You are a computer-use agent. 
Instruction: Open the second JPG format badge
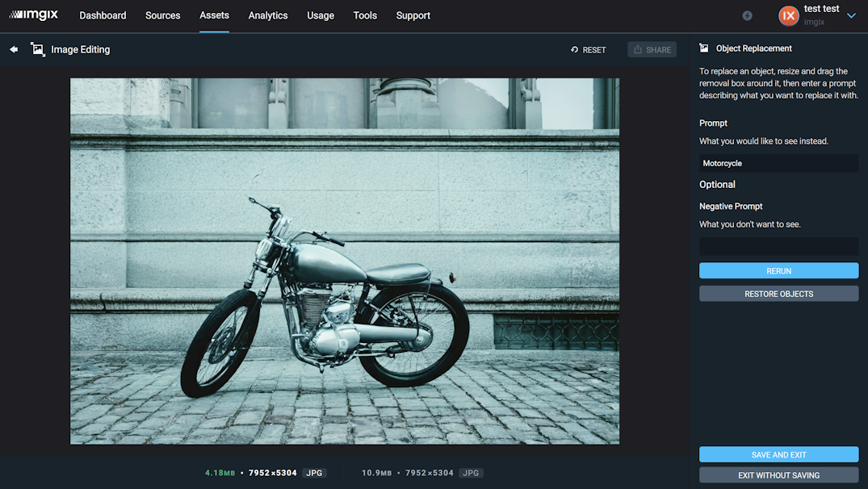470,473
